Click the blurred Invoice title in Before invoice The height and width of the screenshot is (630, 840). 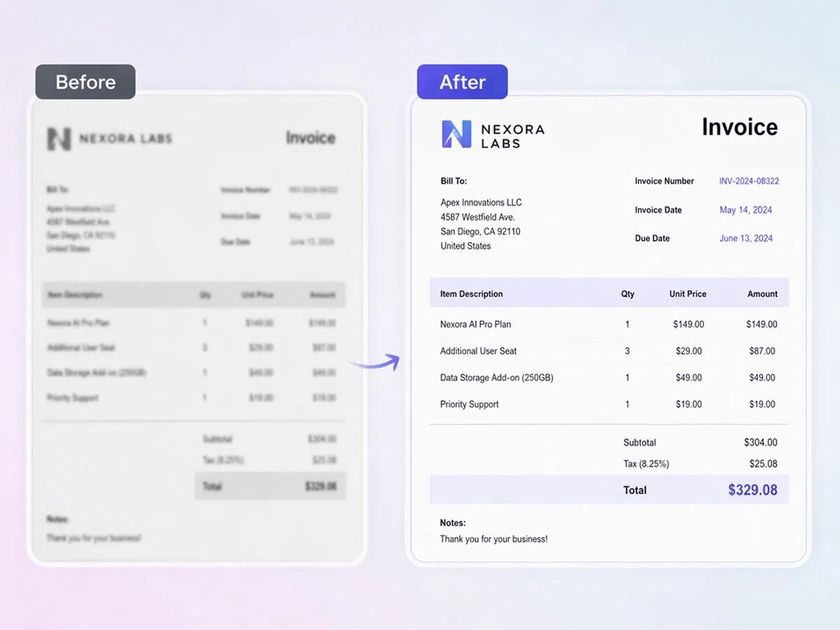311,138
